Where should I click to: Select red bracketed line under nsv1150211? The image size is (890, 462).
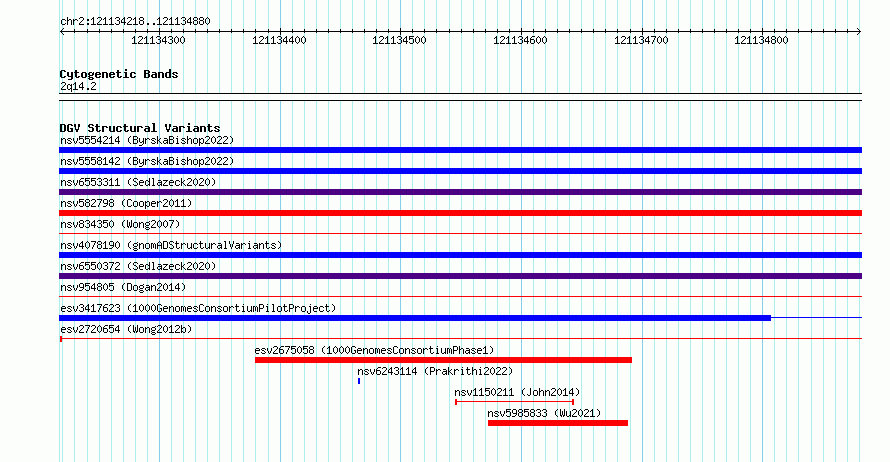(514, 402)
